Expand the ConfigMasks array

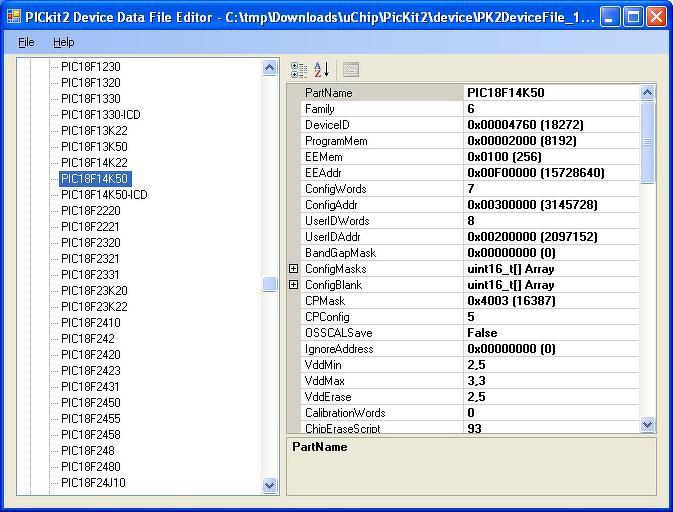[x=294, y=269]
